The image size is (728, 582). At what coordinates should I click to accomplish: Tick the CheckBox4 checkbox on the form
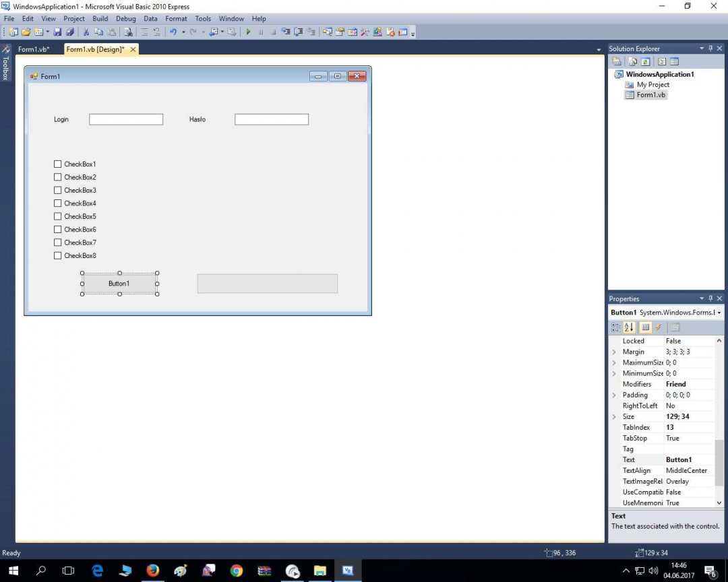(58, 203)
